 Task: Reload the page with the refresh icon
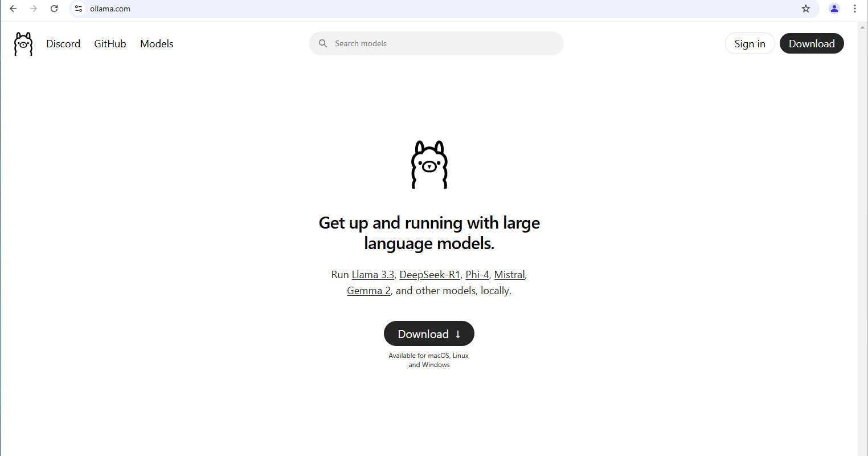tap(54, 9)
